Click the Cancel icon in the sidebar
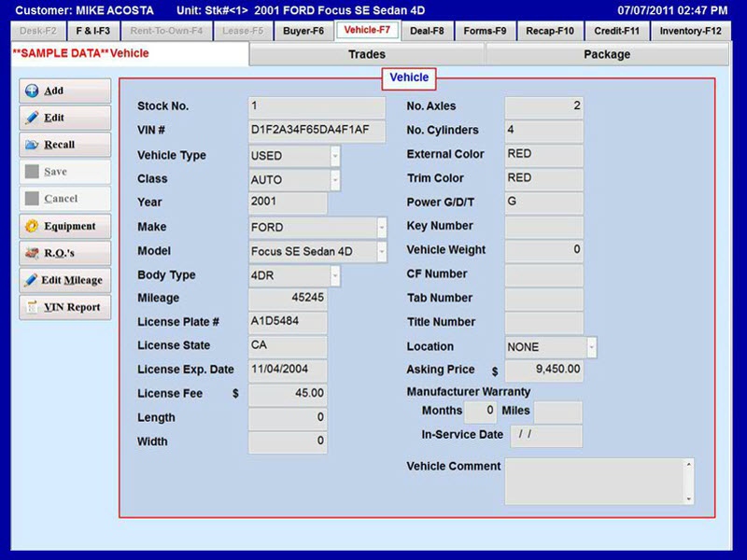The width and height of the screenshot is (747, 560). [31, 198]
